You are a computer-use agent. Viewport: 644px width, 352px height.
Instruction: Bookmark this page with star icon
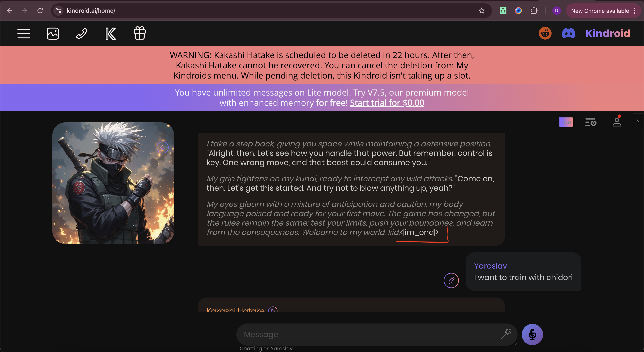(482, 11)
